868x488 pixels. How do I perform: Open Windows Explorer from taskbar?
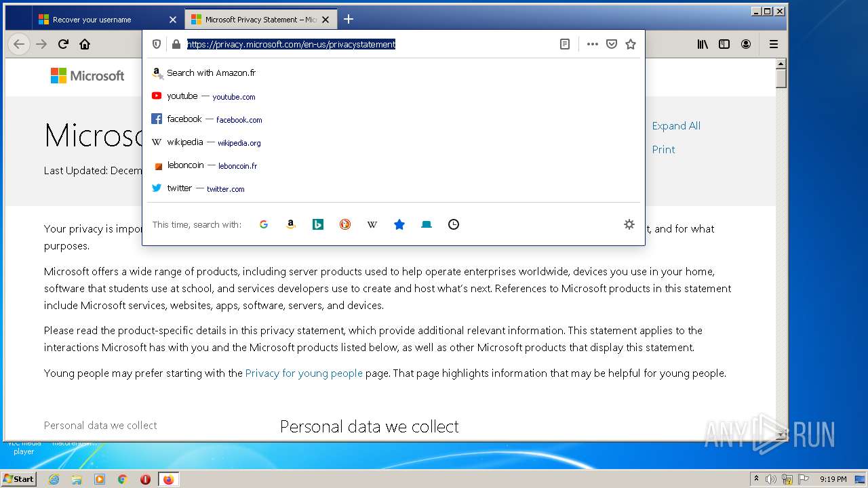[77, 479]
